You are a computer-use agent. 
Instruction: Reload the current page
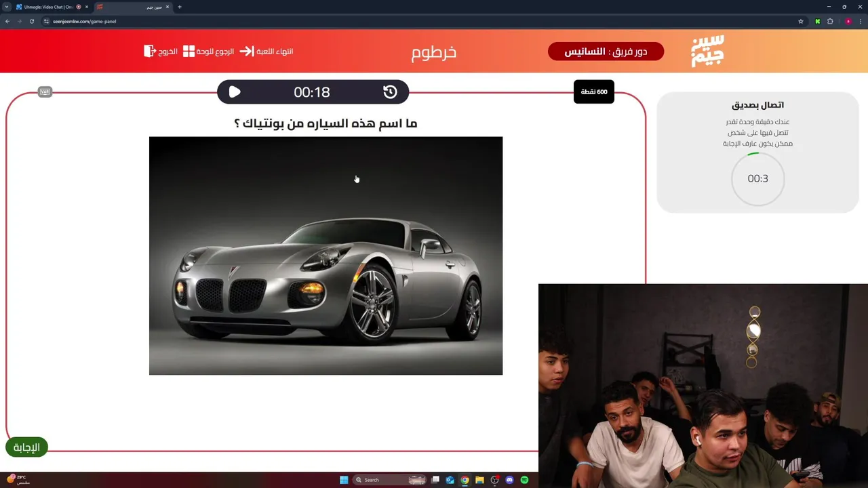(31, 21)
